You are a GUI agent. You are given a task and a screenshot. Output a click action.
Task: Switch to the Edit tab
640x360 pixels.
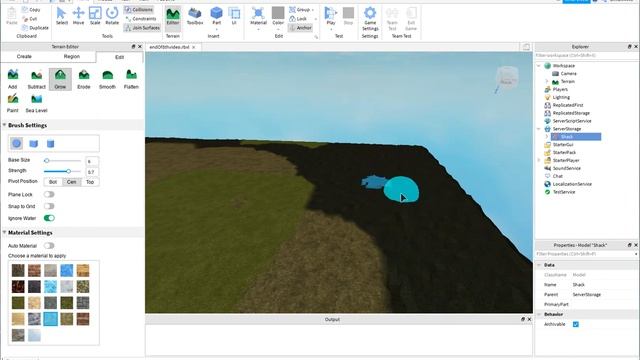point(119,57)
